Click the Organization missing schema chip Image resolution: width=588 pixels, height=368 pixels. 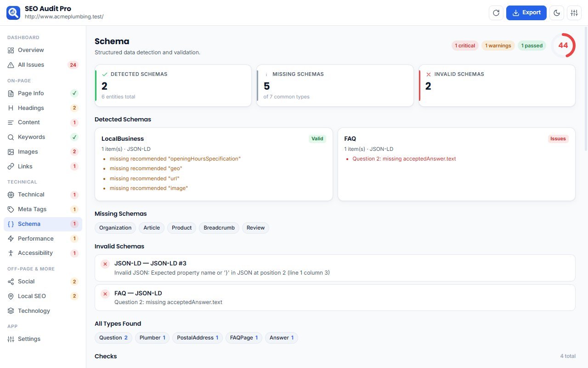tap(115, 228)
